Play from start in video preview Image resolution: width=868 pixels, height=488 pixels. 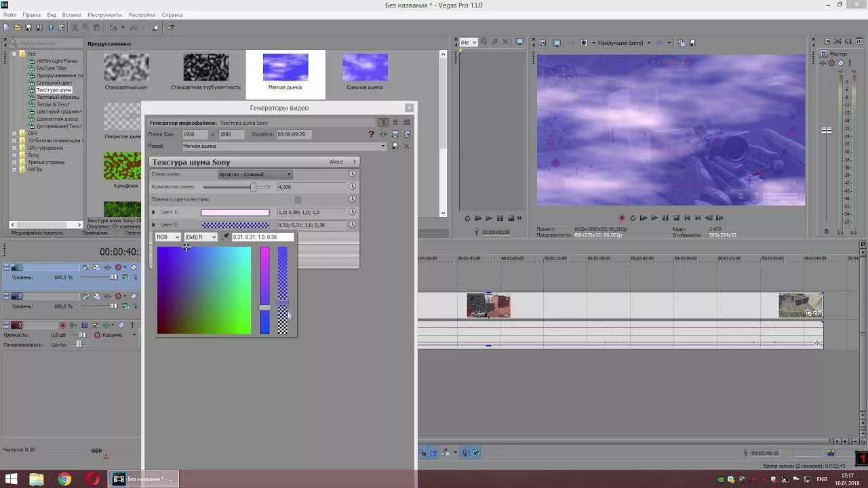[644, 218]
